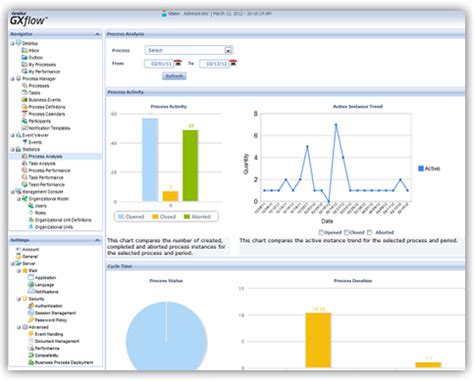Viewport: 474px width, 381px height.
Task: Click the From date input field
Action: pyautogui.click(x=159, y=64)
